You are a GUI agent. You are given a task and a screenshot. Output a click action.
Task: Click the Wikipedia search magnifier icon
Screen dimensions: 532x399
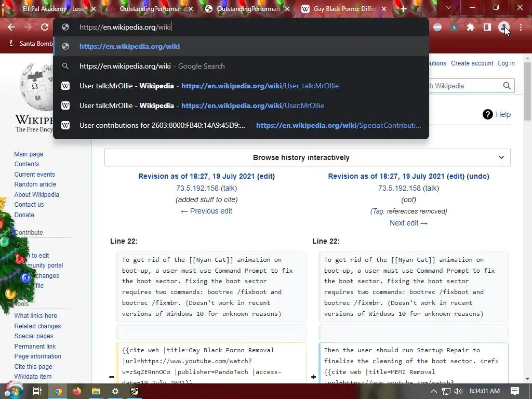coord(507,86)
